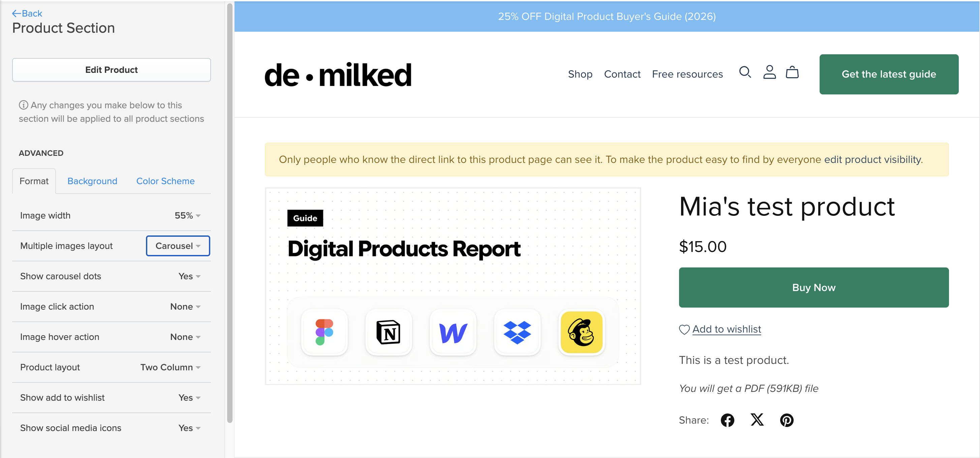Click the info icon beside changes note
The image size is (980, 458).
(24, 105)
